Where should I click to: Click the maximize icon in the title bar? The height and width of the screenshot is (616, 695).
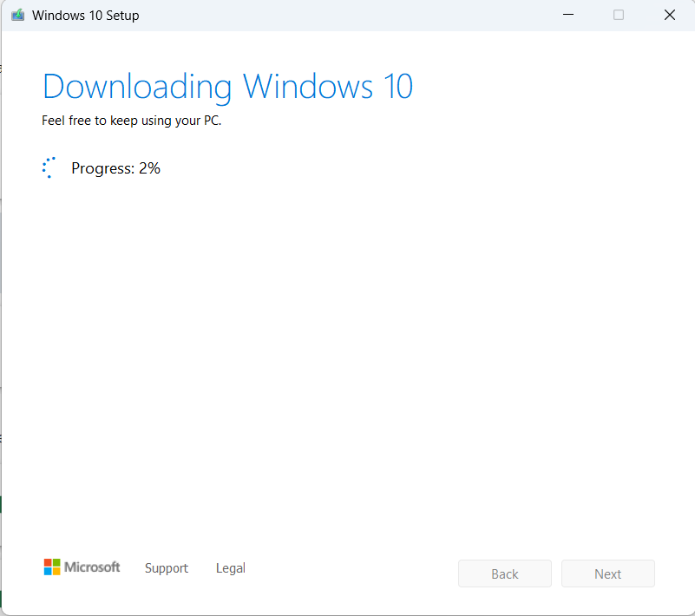618,15
